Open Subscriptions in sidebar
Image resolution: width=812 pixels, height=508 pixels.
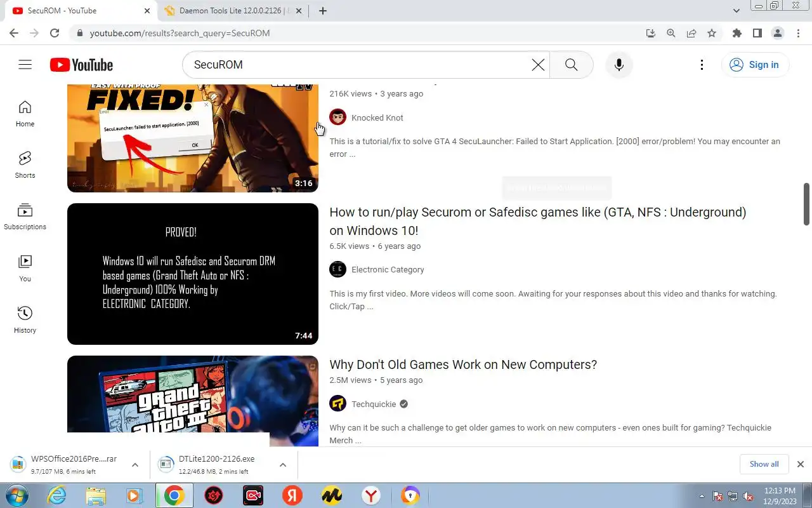tap(25, 217)
